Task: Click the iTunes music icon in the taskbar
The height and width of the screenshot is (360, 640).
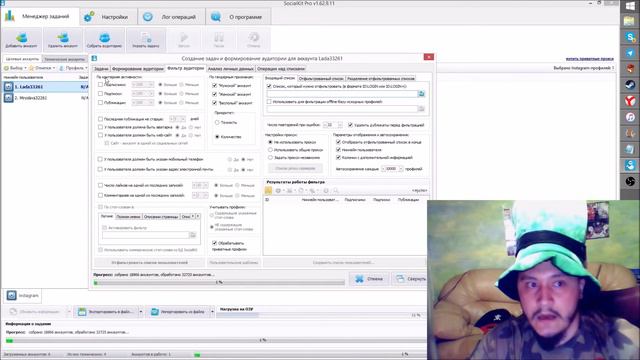Action: (x=630, y=117)
